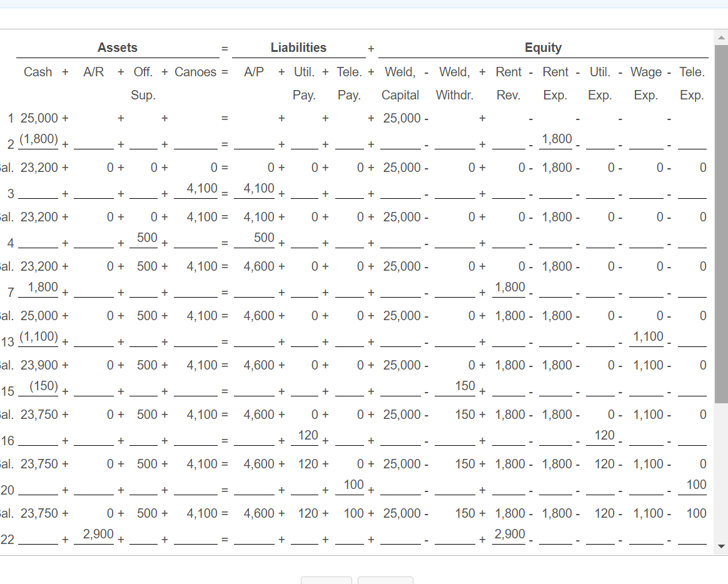Click 100 in row 20 Tele. Exp.
This screenshot has width=728, height=584.
697,485
